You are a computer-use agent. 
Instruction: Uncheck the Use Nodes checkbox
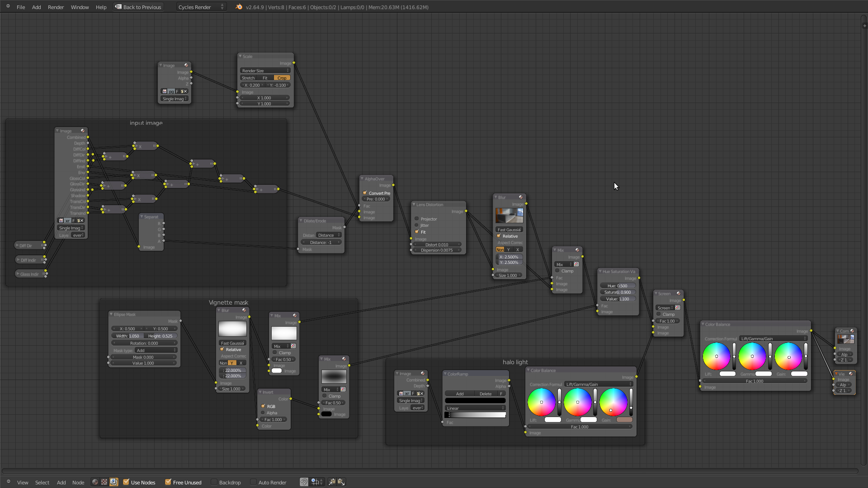click(126, 482)
